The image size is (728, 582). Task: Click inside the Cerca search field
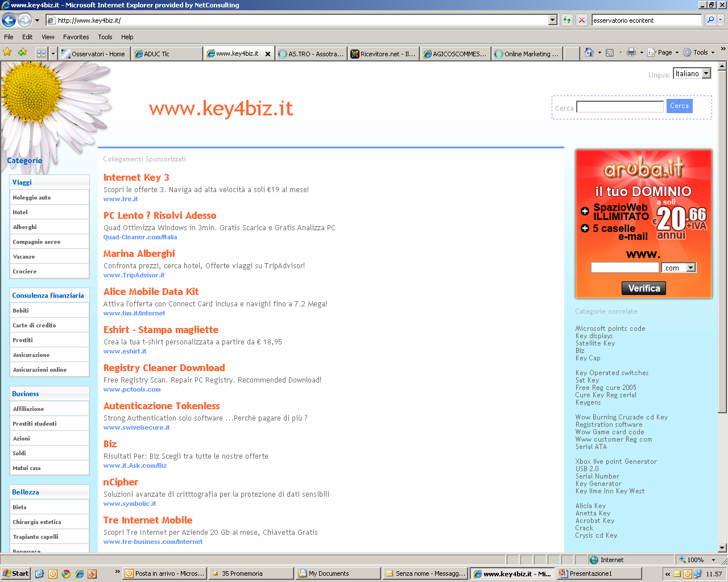coord(620,107)
